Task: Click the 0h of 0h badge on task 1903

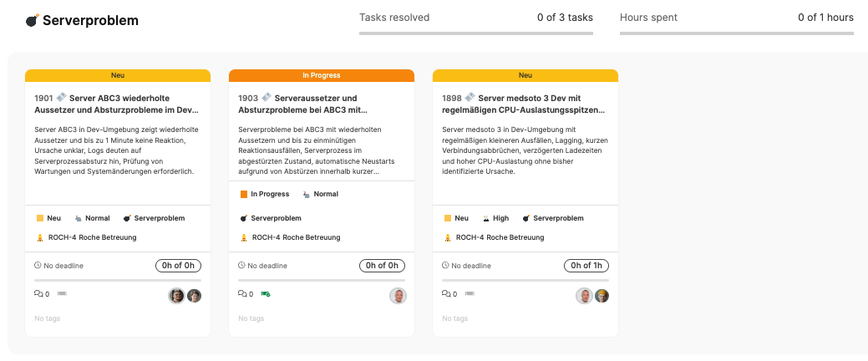Action: (382, 266)
